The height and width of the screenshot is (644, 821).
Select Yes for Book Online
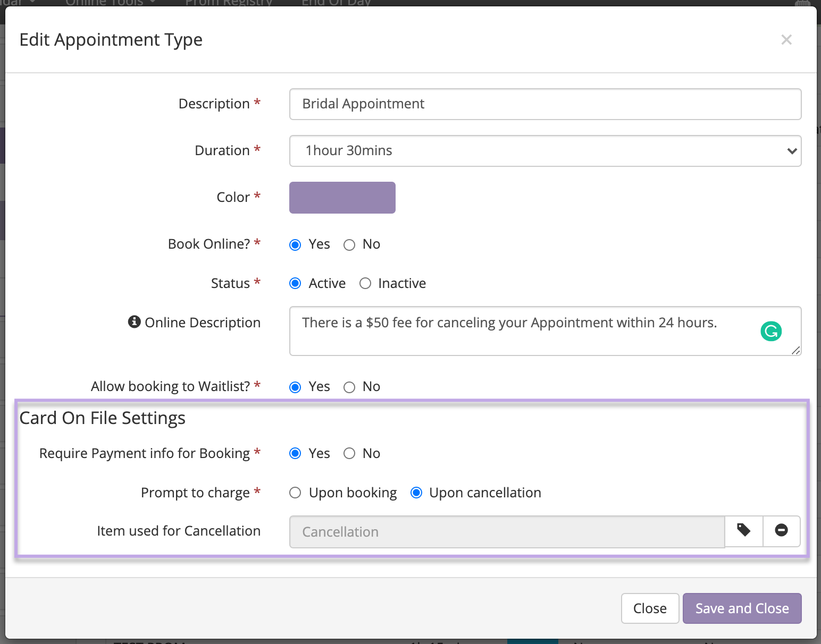(295, 245)
